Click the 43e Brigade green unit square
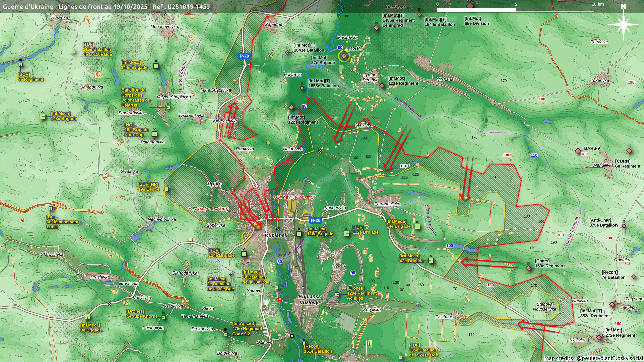Viewport: 644px width, 362px height. (431, 261)
